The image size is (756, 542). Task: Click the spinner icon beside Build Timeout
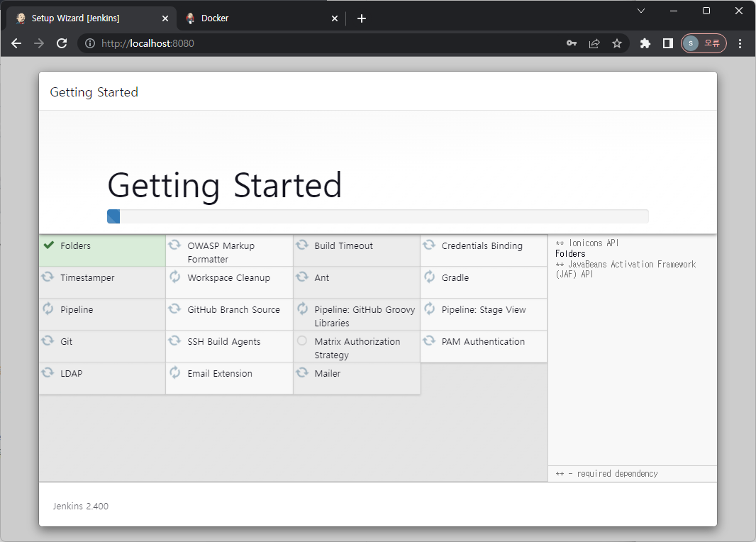302,245
